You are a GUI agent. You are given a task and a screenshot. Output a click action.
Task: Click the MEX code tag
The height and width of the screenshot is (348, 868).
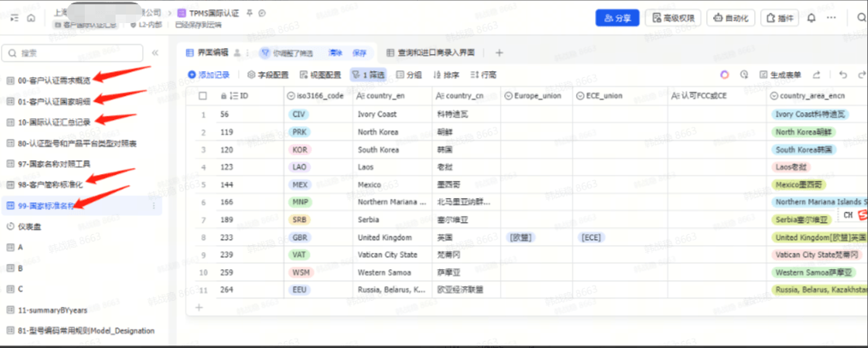point(300,184)
